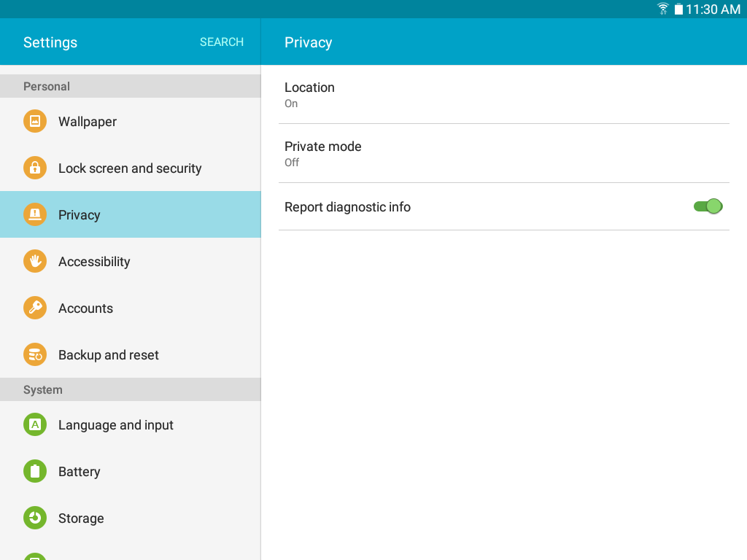Tap the System section header
The image size is (747, 560).
pos(131,389)
